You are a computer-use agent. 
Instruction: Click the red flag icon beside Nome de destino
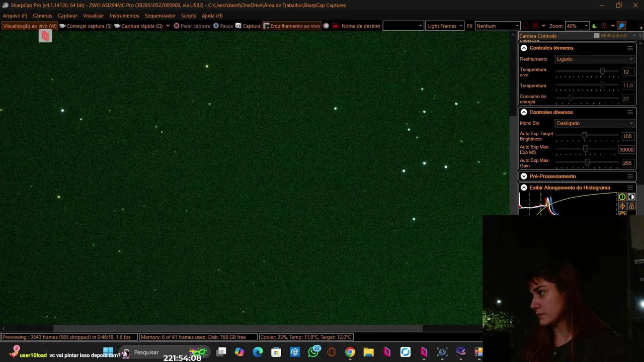(x=335, y=26)
